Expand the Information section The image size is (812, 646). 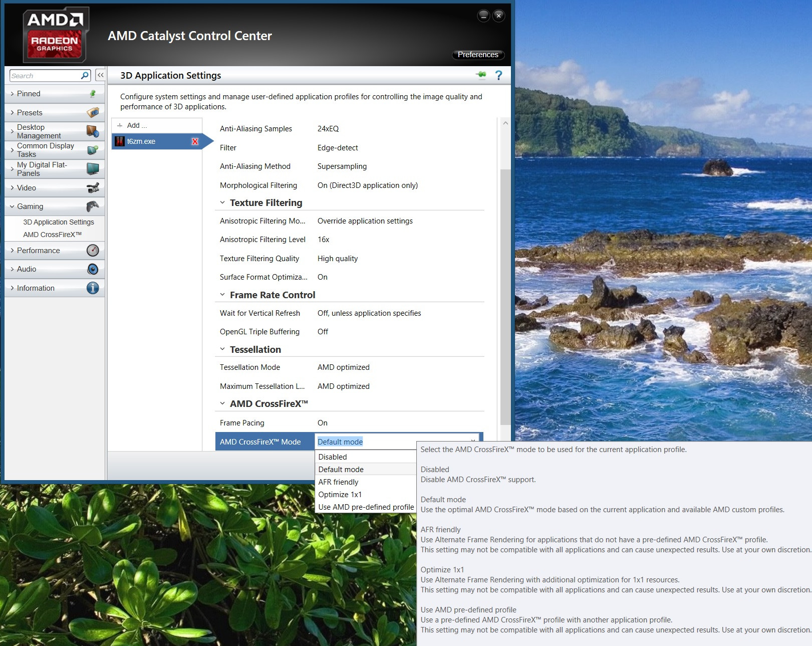[12, 288]
